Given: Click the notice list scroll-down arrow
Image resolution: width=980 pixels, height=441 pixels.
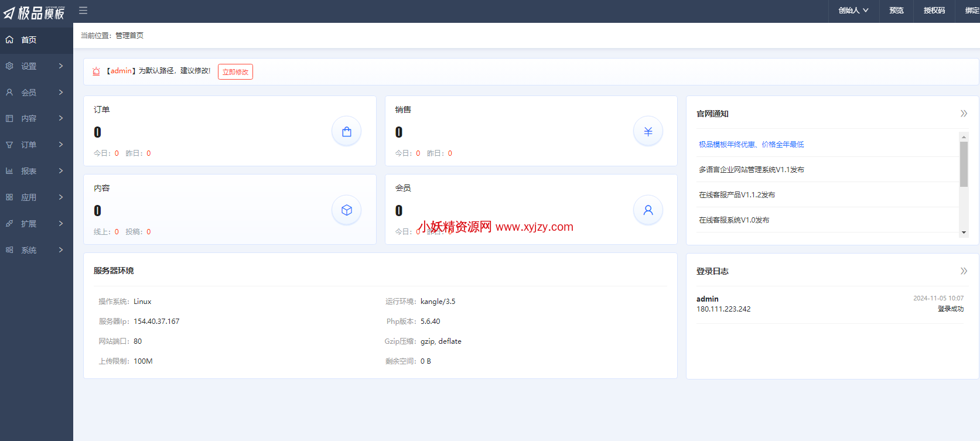Looking at the screenshot, I should point(964,233).
